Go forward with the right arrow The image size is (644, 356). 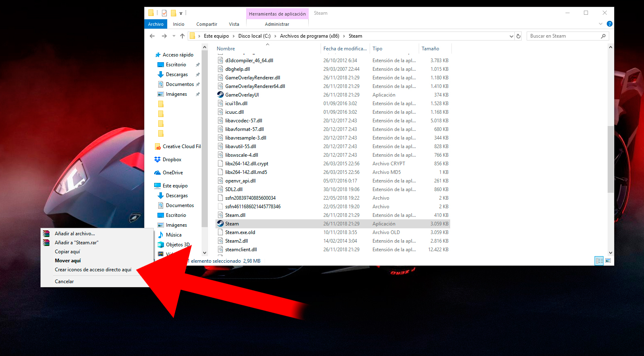pyautogui.click(x=164, y=36)
